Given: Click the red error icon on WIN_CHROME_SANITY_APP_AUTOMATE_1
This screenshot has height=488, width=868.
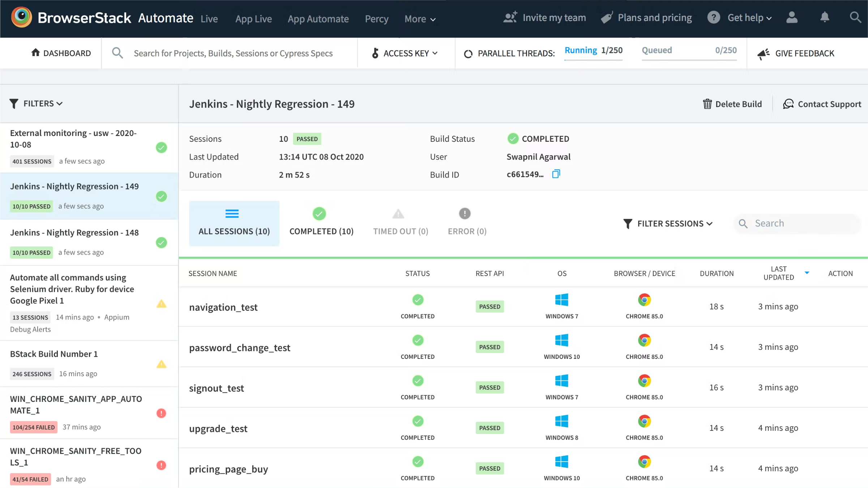Looking at the screenshot, I should (x=161, y=413).
